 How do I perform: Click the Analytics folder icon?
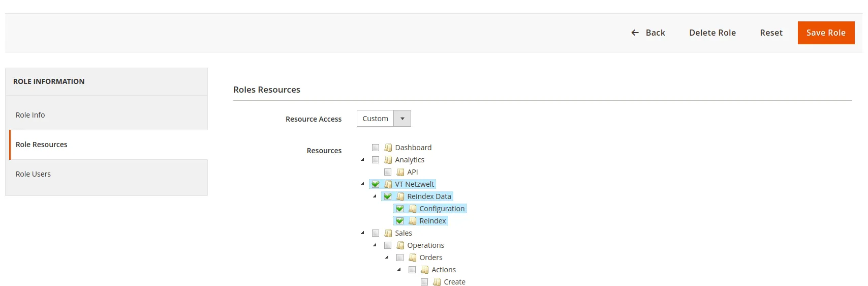(388, 160)
